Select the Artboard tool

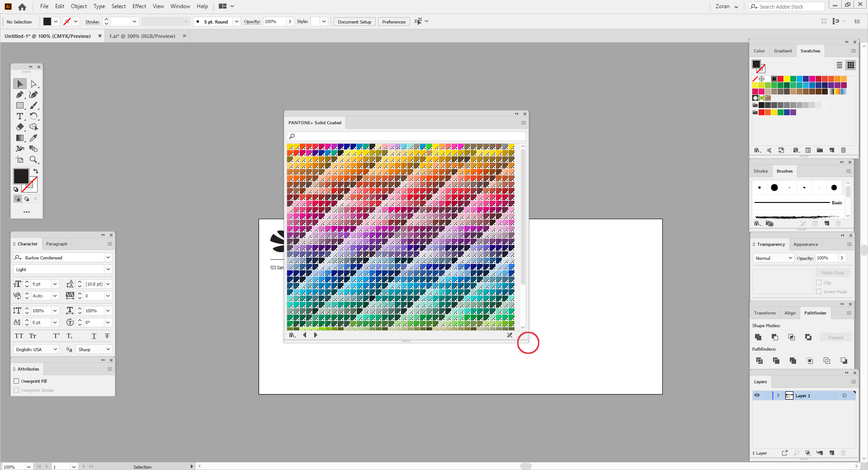click(20, 160)
